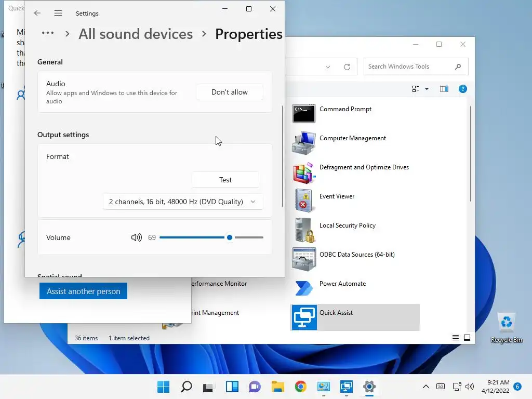Show hidden system tray icons

[x=426, y=387]
